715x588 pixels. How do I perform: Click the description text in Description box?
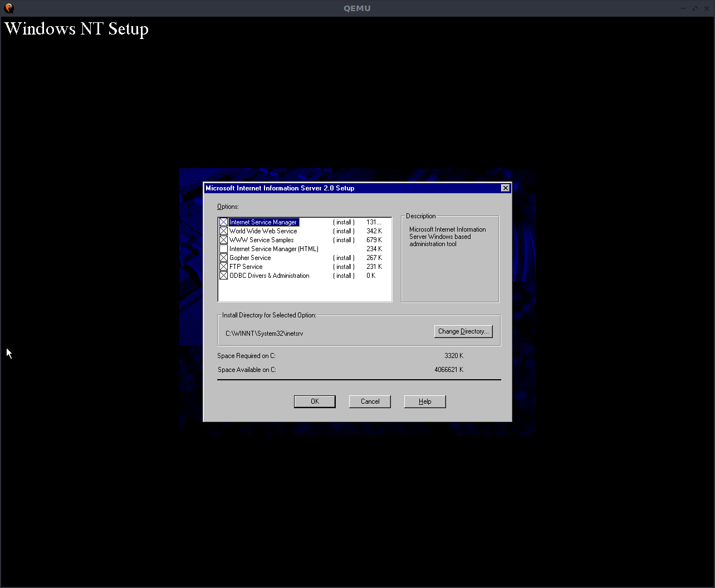pos(448,237)
